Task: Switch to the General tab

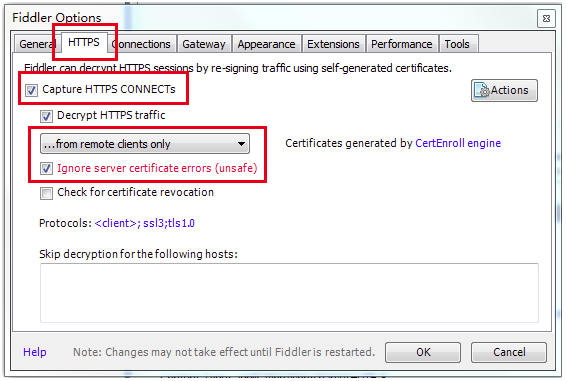Action: [38, 44]
